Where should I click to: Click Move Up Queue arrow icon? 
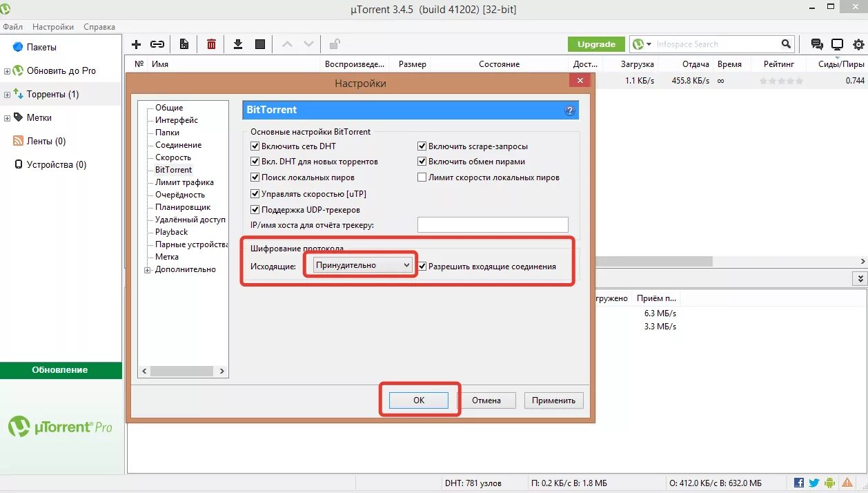coord(287,44)
